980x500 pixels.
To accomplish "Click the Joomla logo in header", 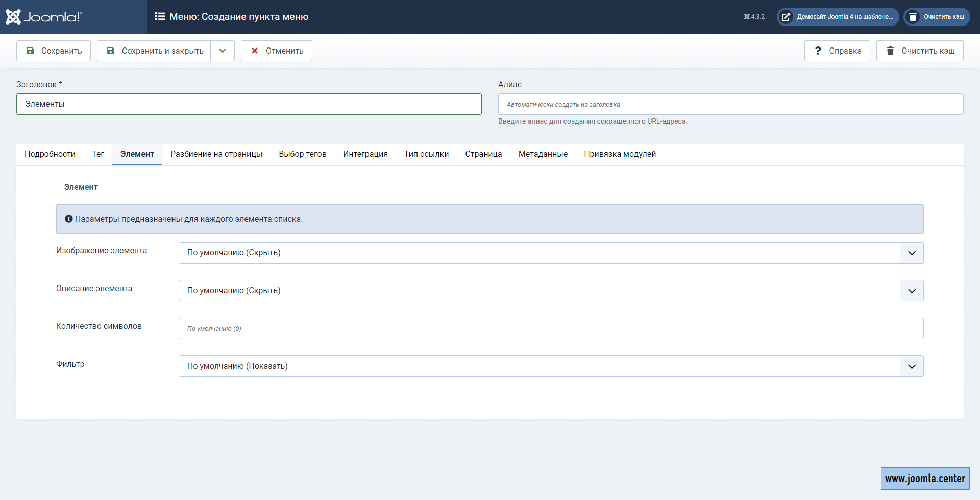I will pos(44,17).
